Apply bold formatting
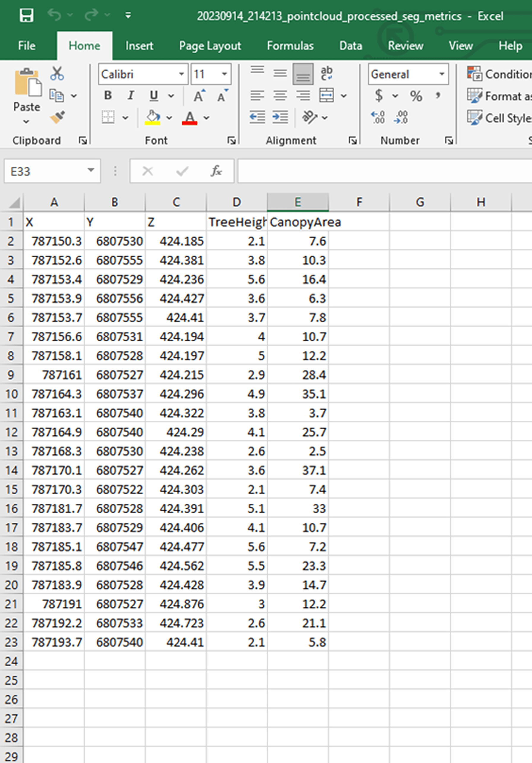 (107, 96)
